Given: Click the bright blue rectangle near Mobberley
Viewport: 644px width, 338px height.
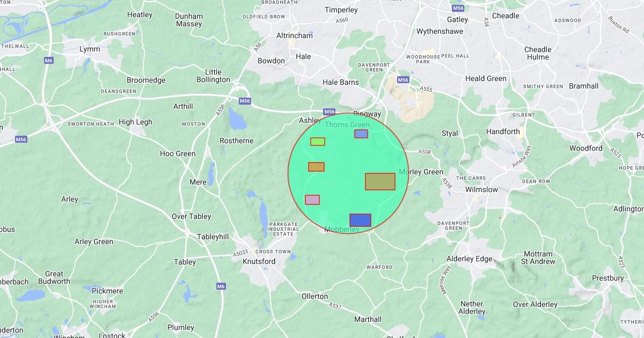Looking at the screenshot, I should click(x=360, y=220).
